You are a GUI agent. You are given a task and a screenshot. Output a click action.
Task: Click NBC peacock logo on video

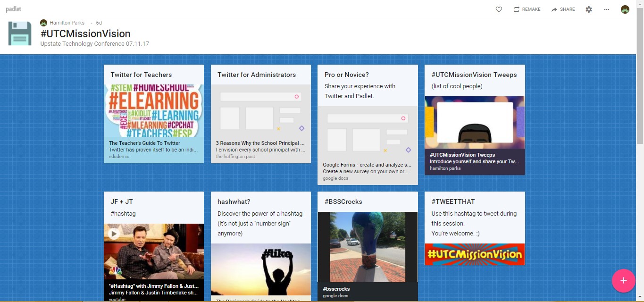click(x=116, y=271)
